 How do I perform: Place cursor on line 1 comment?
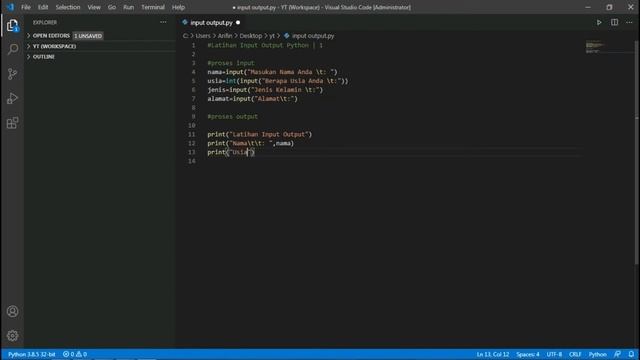click(x=265, y=45)
